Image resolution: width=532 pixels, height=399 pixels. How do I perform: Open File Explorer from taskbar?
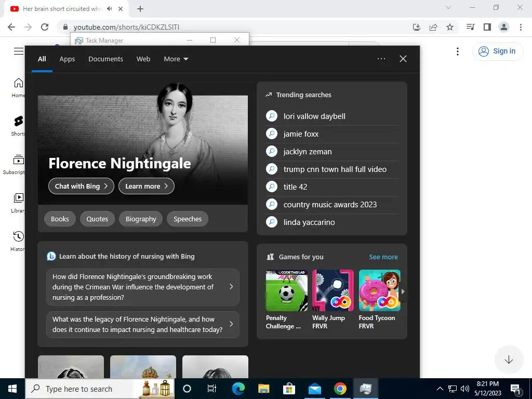(263, 389)
